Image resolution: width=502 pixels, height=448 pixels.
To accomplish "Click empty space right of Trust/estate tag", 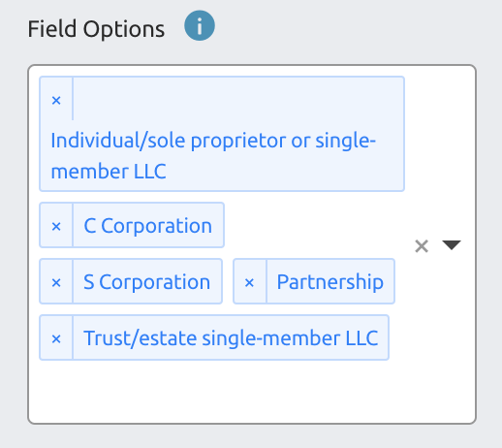I will pyautogui.click(x=397, y=337).
